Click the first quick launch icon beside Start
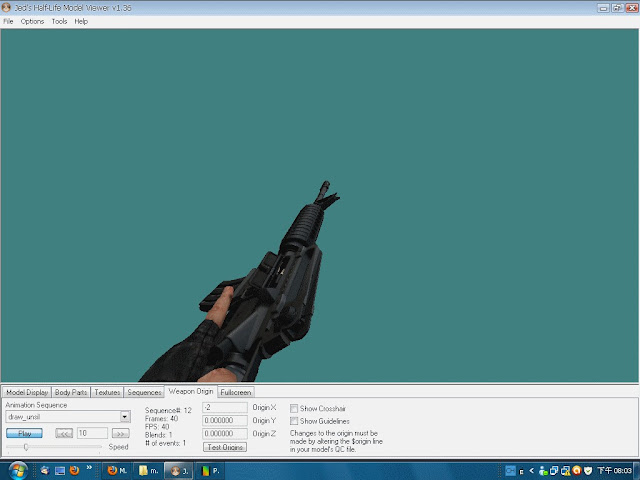Viewport: 640px width, 480px height. pyautogui.click(x=44, y=471)
